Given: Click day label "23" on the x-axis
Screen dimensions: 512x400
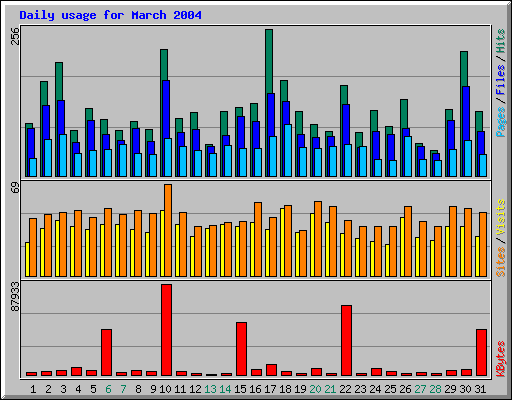Looking at the screenshot, I should tap(360, 389).
